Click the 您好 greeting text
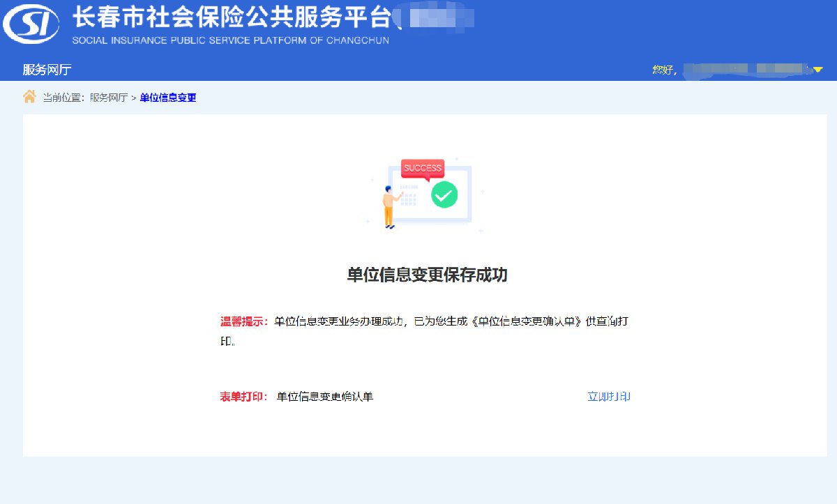Viewport: 837px width, 504px height. (663, 70)
